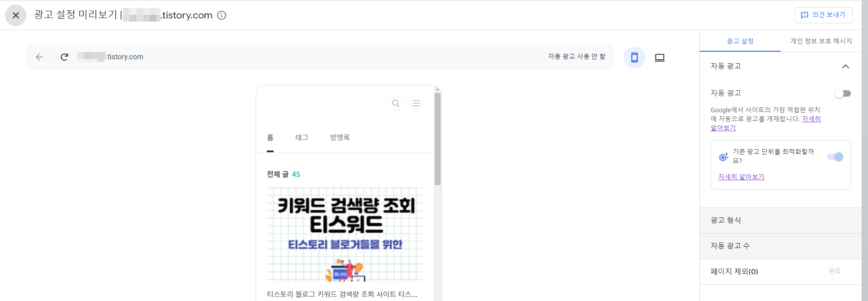868x301 pixels.
Task: Click the 페이지 제외(0) row label
Action: [x=734, y=271]
